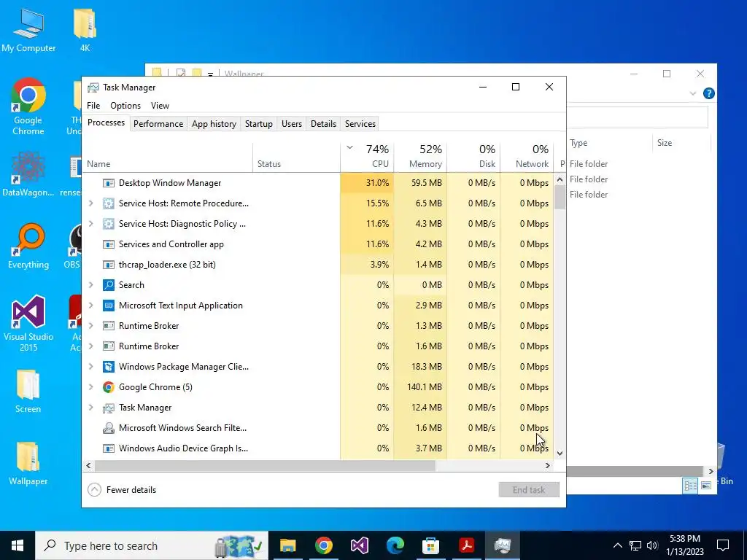Sort processes by Status column header

[297, 157]
